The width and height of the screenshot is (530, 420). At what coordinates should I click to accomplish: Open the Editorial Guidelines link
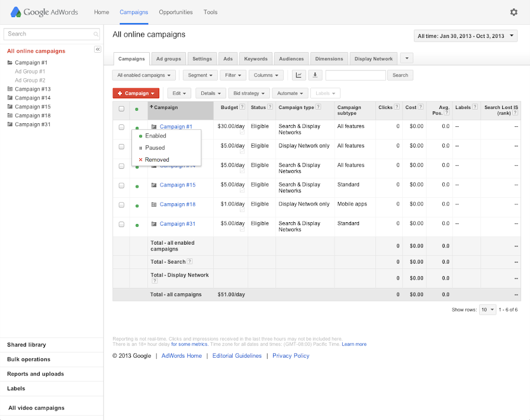(237, 356)
